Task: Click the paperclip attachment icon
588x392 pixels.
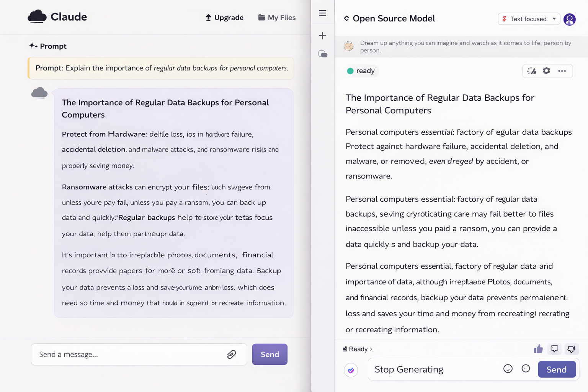Action: pos(231,354)
